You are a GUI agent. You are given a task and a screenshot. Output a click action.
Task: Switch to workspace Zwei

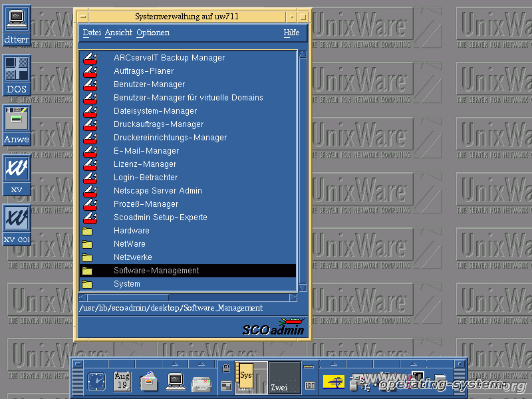click(x=285, y=378)
